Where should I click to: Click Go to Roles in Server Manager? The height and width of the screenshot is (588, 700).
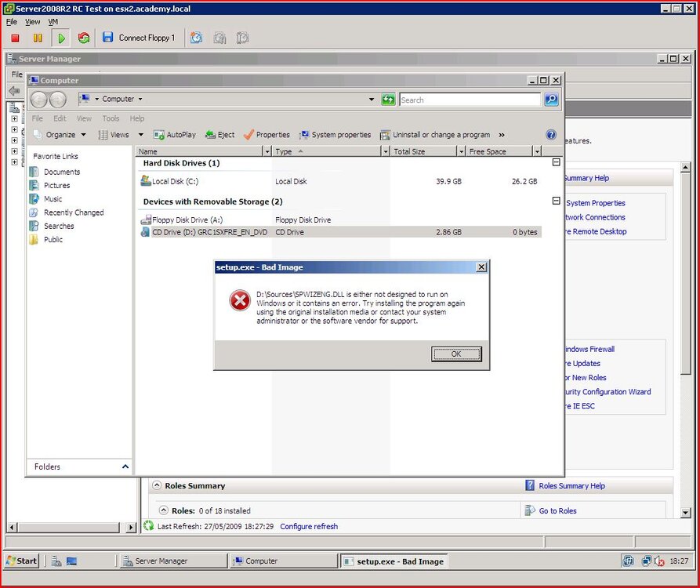pos(557,510)
